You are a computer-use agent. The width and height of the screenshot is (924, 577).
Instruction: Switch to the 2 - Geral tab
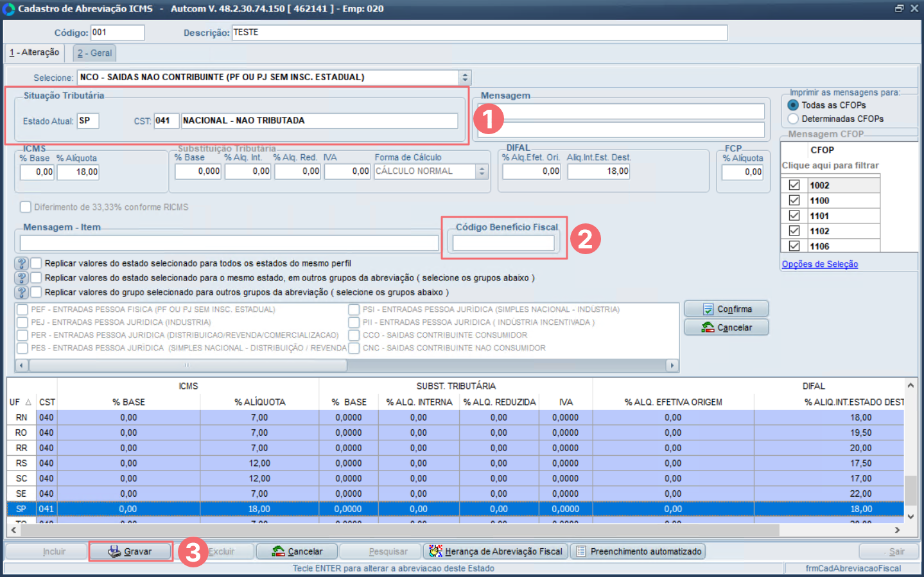click(94, 53)
